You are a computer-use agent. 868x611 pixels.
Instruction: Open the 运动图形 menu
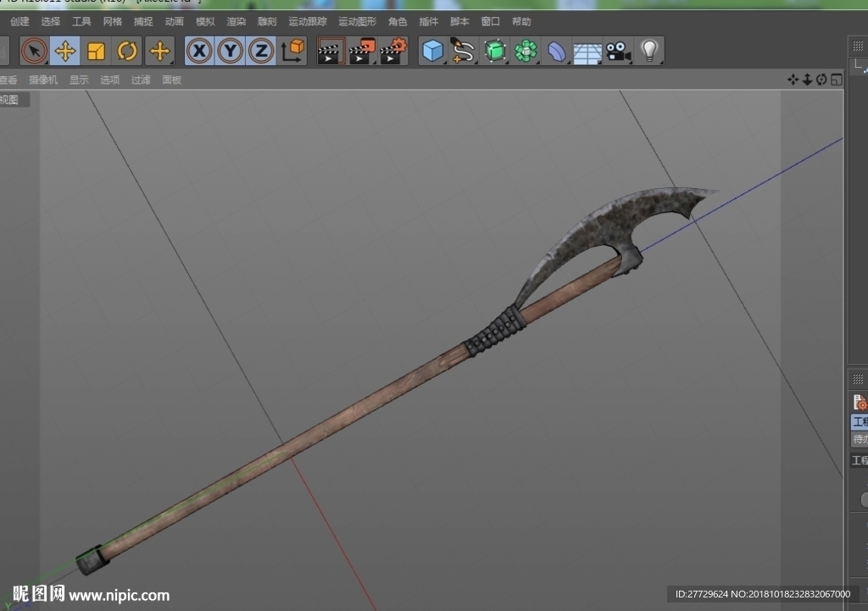pyautogui.click(x=357, y=21)
